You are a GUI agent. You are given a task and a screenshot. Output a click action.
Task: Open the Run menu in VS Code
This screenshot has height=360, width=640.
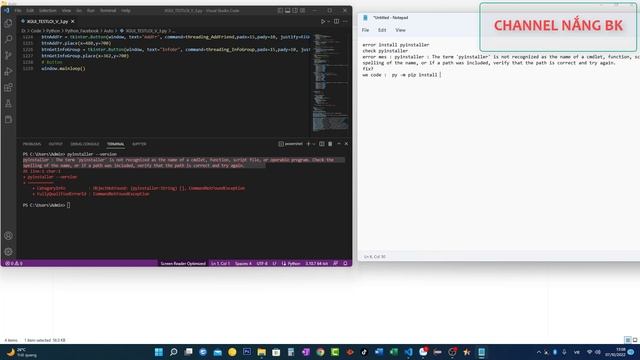(x=91, y=11)
